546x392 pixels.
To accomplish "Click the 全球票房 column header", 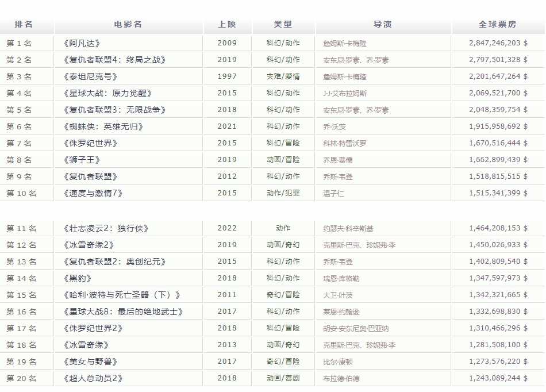I will [x=498, y=24].
